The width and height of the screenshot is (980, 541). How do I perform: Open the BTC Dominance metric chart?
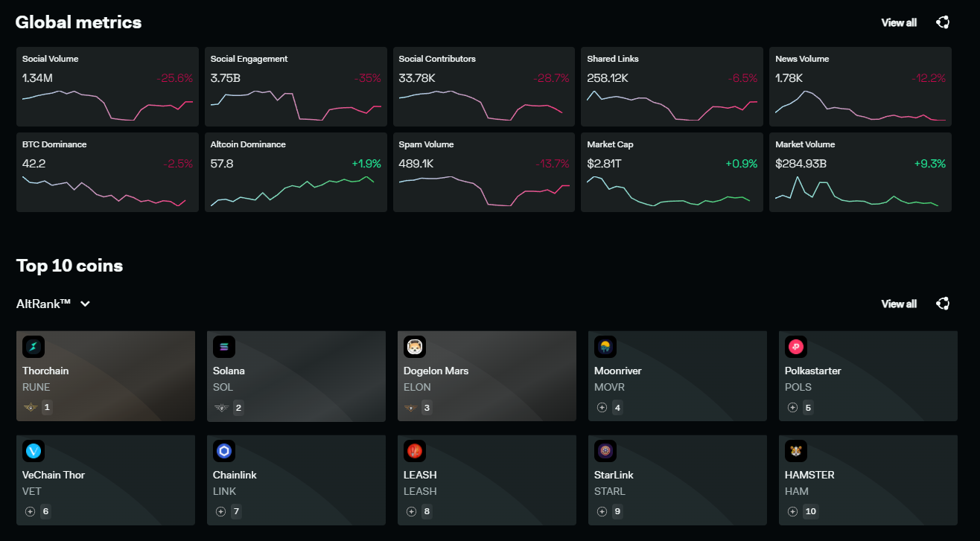[x=108, y=173]
